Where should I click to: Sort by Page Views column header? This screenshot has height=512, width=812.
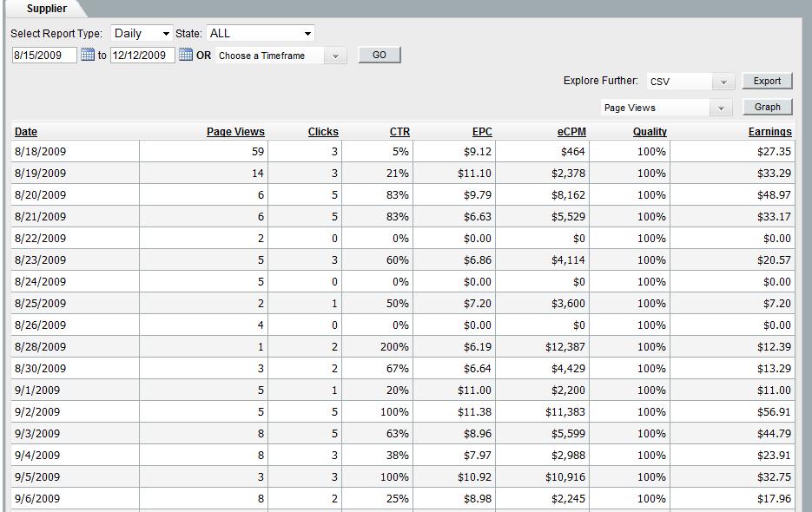pyautogui.click(x=235, y=132)
